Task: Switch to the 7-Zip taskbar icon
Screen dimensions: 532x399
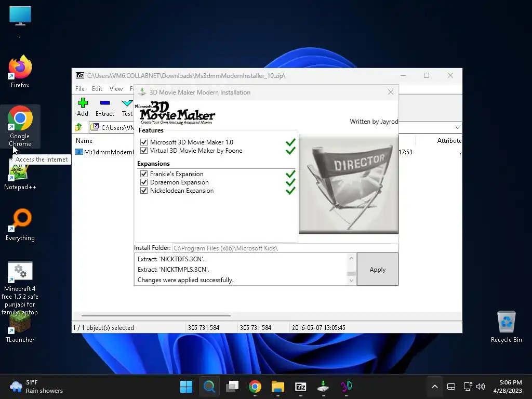Action: tap(301, 387)
